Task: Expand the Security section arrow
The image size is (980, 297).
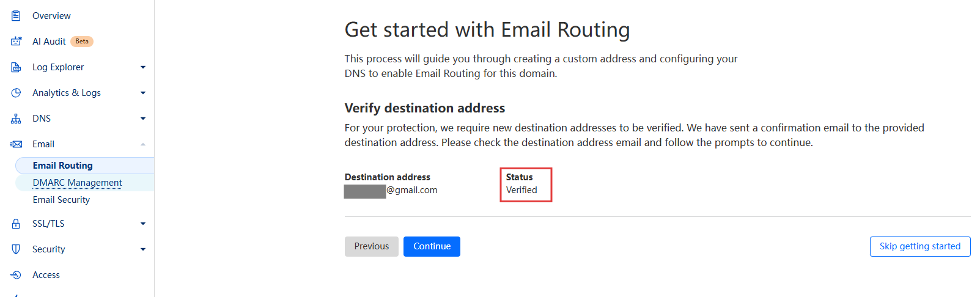Action: (x=143, y=249)
